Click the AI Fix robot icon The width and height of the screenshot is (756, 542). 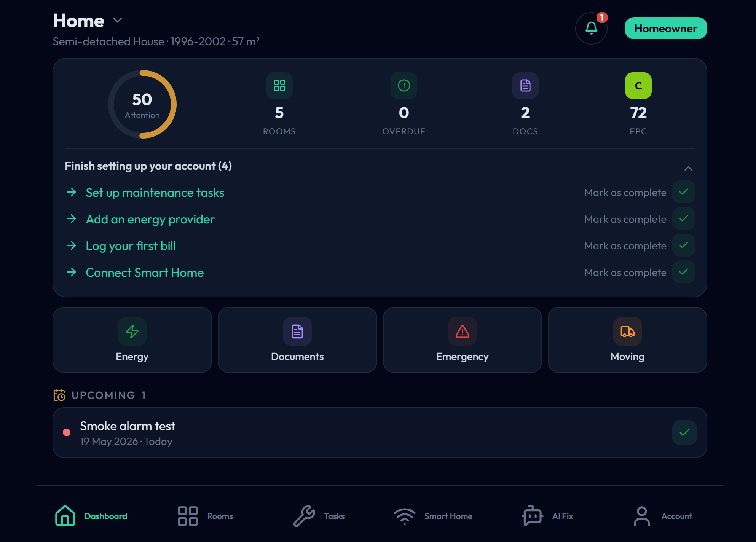(533, 516)
